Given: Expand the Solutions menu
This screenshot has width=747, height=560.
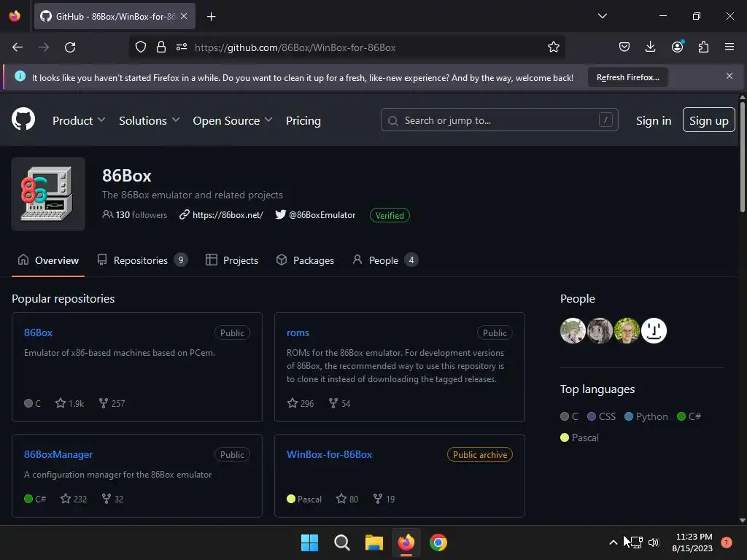Looking at the screenshot, I should [149, 121].
